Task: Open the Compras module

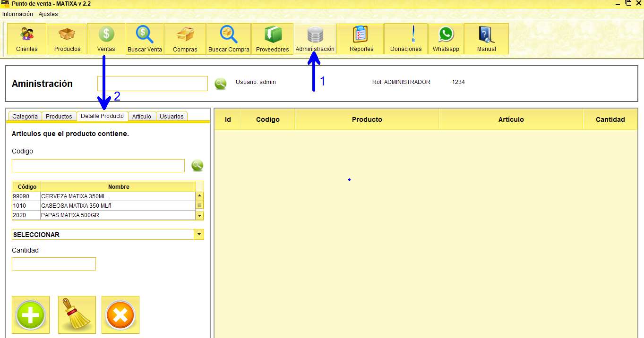Action: pyautogui.click(x=185, y=39)
